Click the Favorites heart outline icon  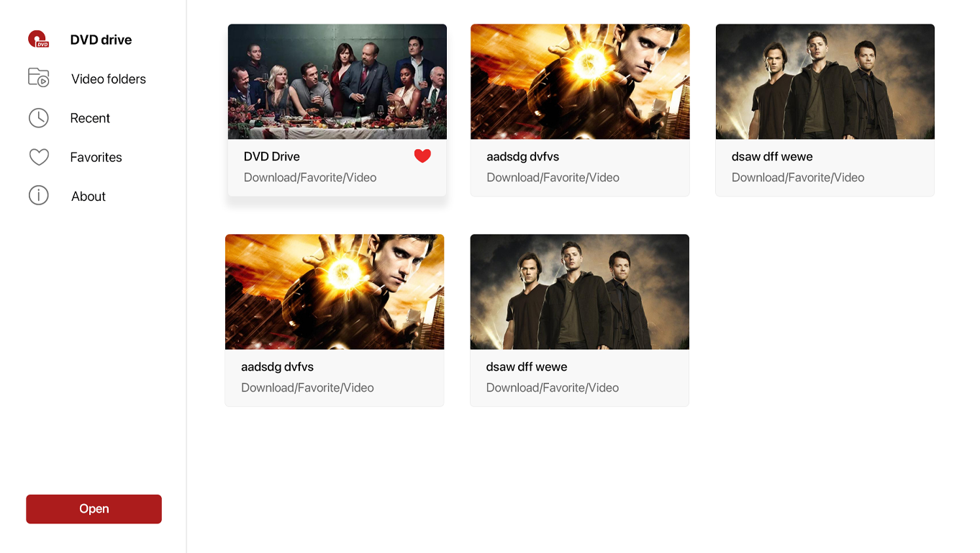[x=39, y=157]
